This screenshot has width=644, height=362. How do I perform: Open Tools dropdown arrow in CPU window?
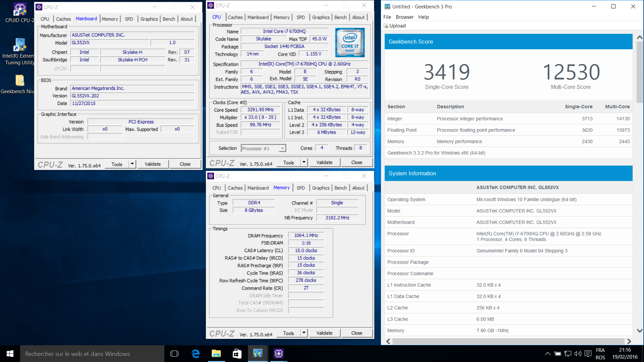tap(304, 163)
